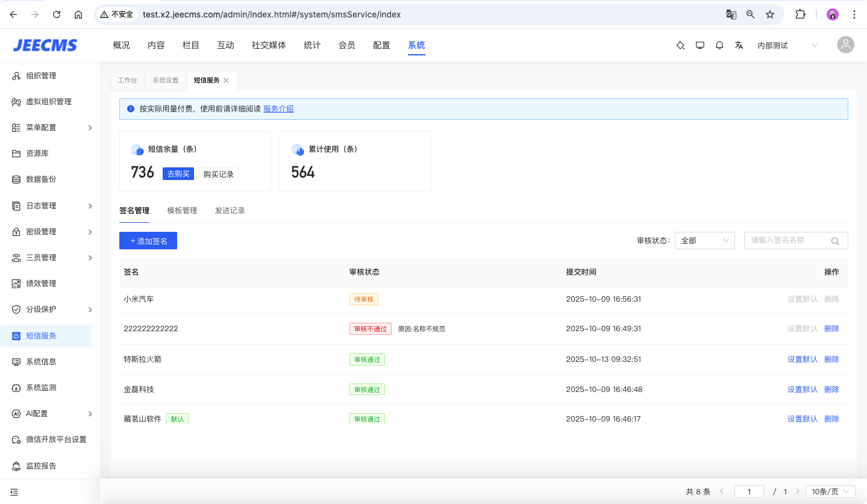Bookmark this page with the star icon
The width and height of the screenshot is (867, 504).
(770, 14)
